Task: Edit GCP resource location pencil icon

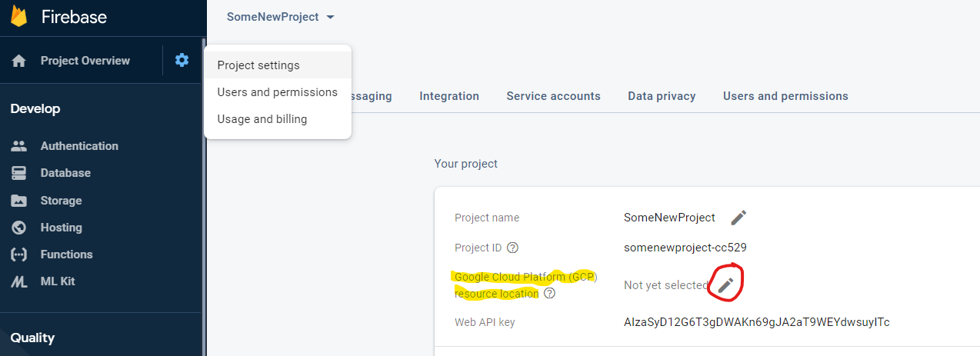Action: [x=726, y=285]
